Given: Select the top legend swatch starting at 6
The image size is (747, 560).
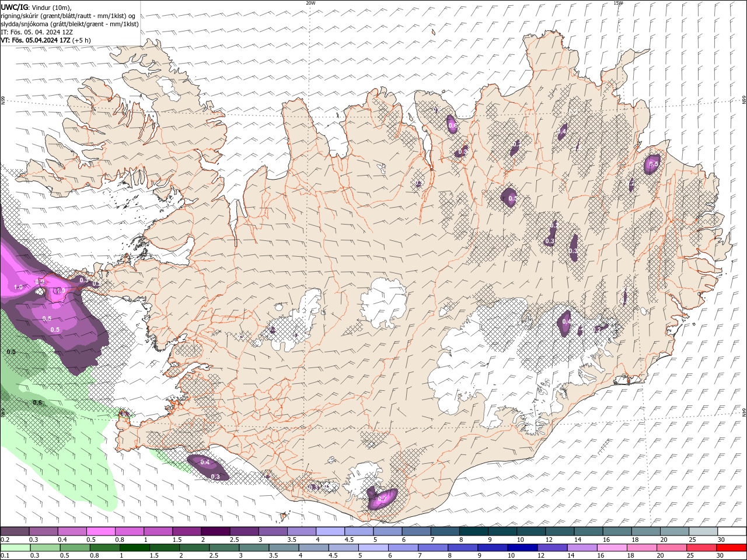Looking at the screenshot, I should [x=416, y=531].
